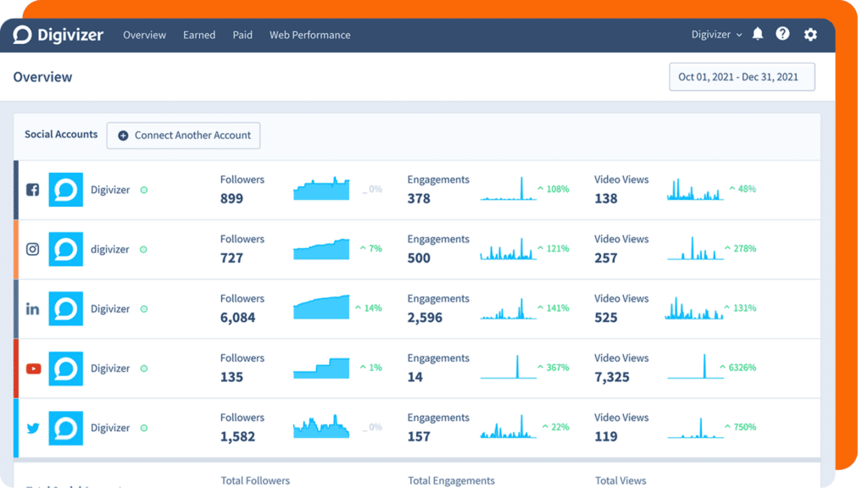The height and width of the screenshot is (488, 868).
Task: Open the Paid menu item
Action: 242,35
